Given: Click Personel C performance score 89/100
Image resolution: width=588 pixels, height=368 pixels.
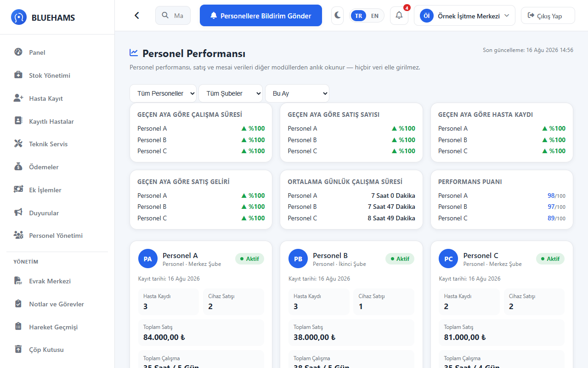Looking at the screenshot, I should (556, 218).
